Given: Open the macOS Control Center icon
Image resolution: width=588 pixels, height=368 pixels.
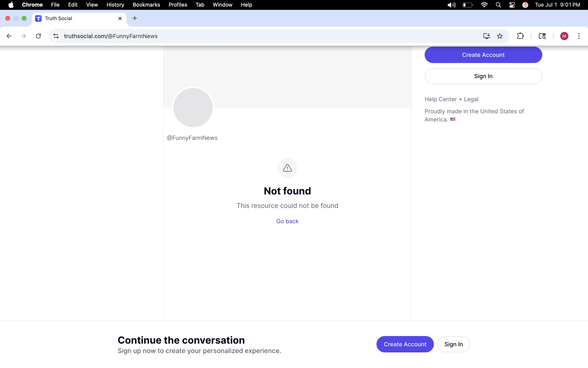Looking at the screenshot, I should coord(512,5).
